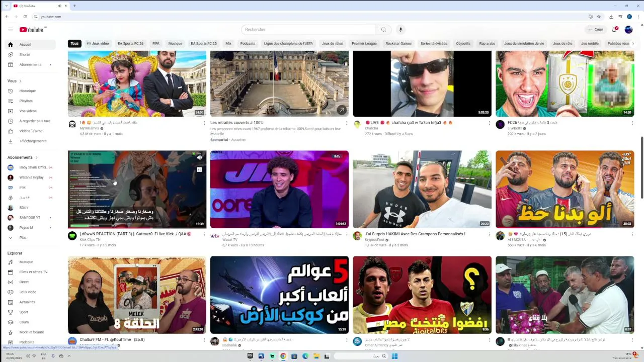Open options menu for chafcha live video
Viewport: 644px width, 362px height.
pos(490,123)
